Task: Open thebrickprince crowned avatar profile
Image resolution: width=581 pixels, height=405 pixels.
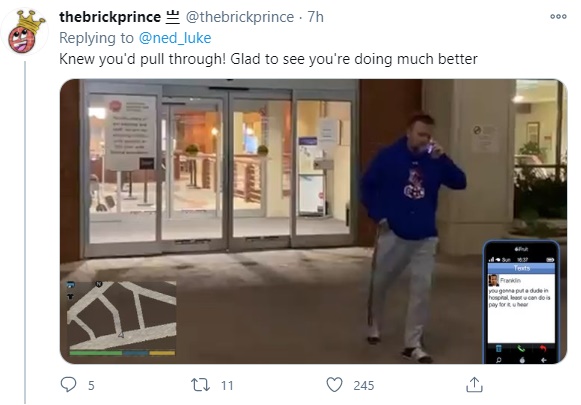Action: (24, 32)
